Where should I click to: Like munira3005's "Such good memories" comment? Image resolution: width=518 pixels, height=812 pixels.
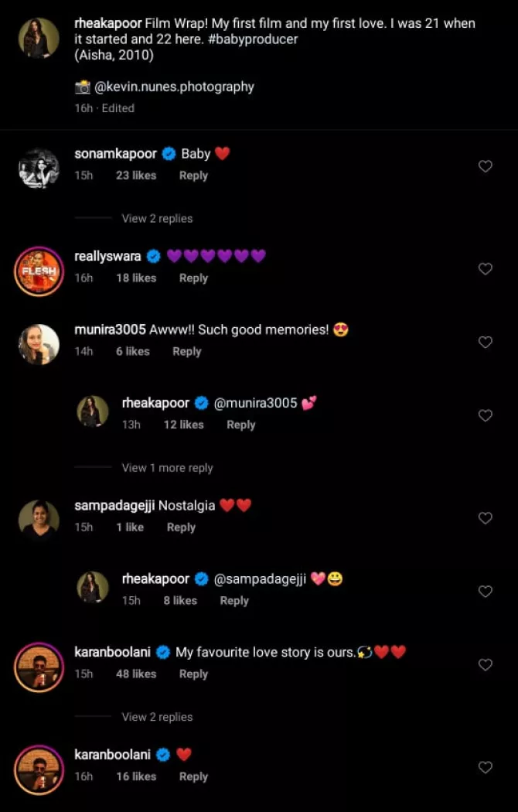click(486, 343)
